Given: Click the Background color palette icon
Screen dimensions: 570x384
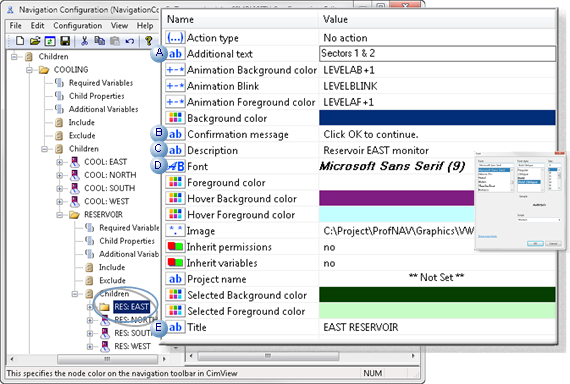Looking at the screenshot, I should [175, 118].
